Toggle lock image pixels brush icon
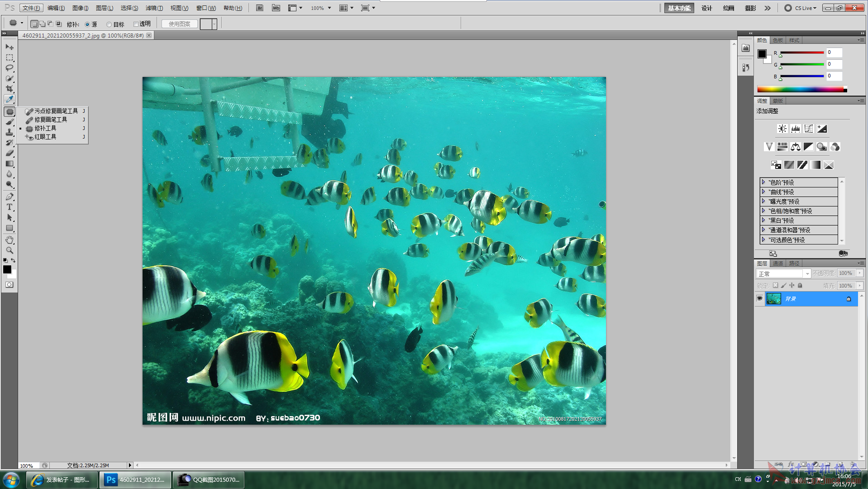The image size is (868, 489). pos(783,285)
